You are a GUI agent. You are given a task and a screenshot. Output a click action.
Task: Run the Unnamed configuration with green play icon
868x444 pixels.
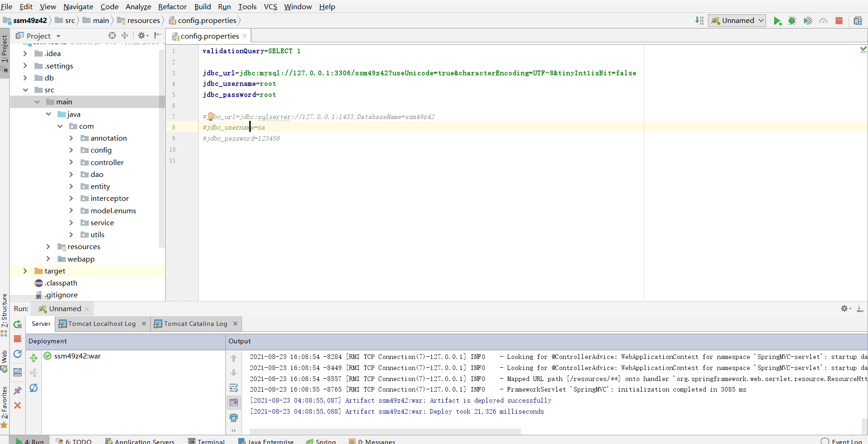click(777, 21)
